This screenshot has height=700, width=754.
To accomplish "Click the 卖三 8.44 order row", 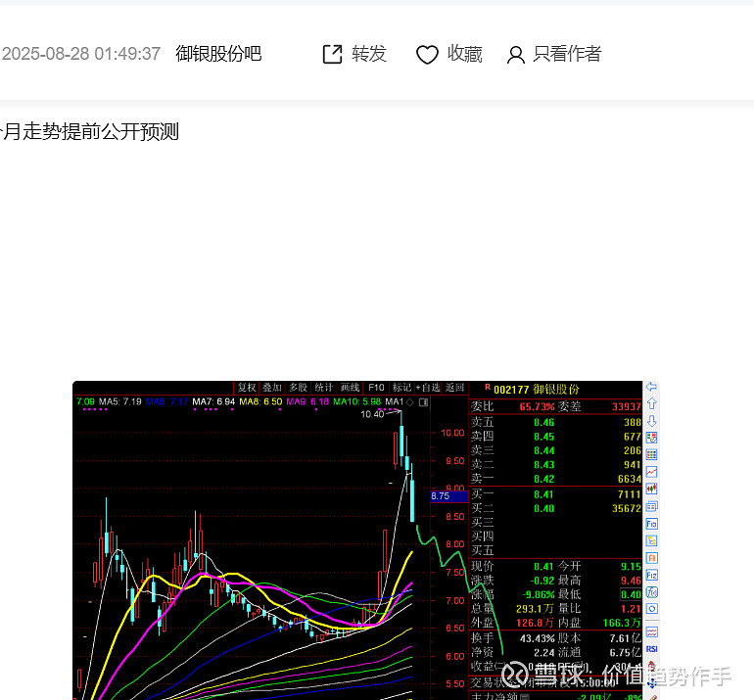I will [x=556, y=450].
